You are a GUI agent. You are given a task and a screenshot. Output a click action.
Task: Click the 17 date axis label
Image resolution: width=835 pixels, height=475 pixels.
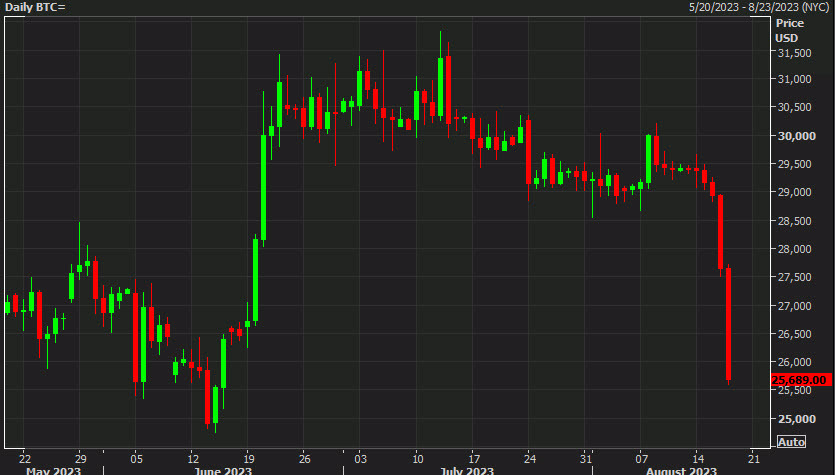click(x=474, y=459)
